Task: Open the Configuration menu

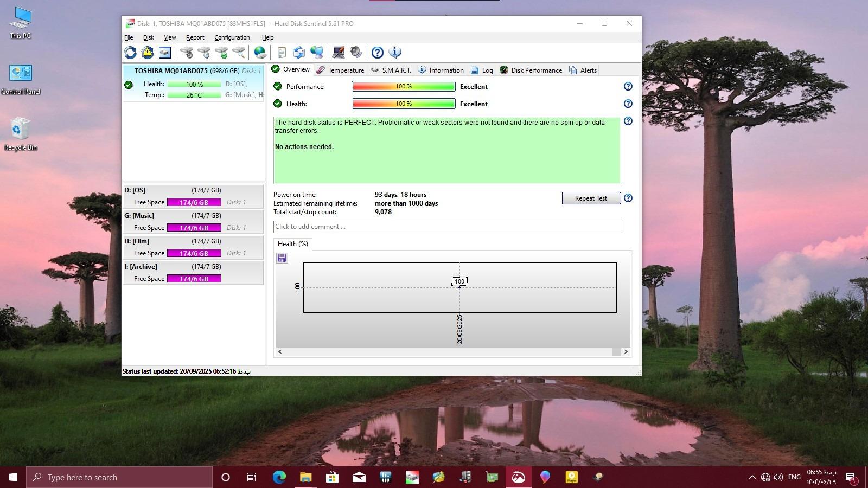Action: (x=232, y=37)
